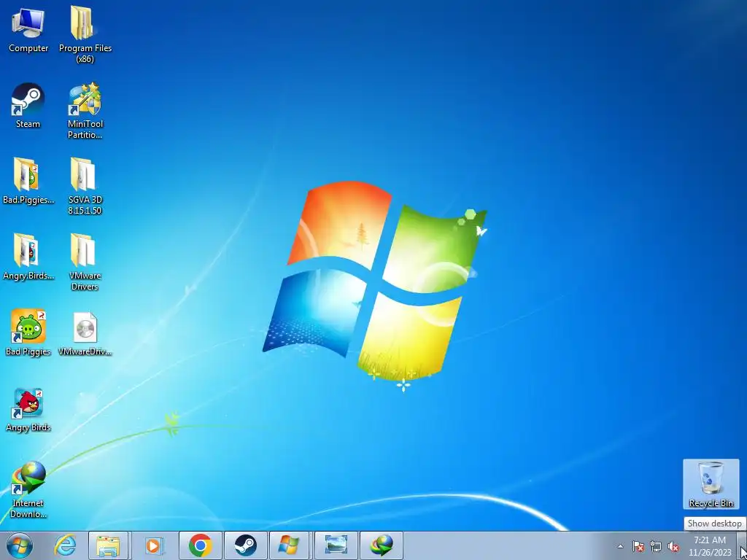This screenshot has width=747, height=560.
Task: Open the Action Center flag icon
Action: (638, 546)
